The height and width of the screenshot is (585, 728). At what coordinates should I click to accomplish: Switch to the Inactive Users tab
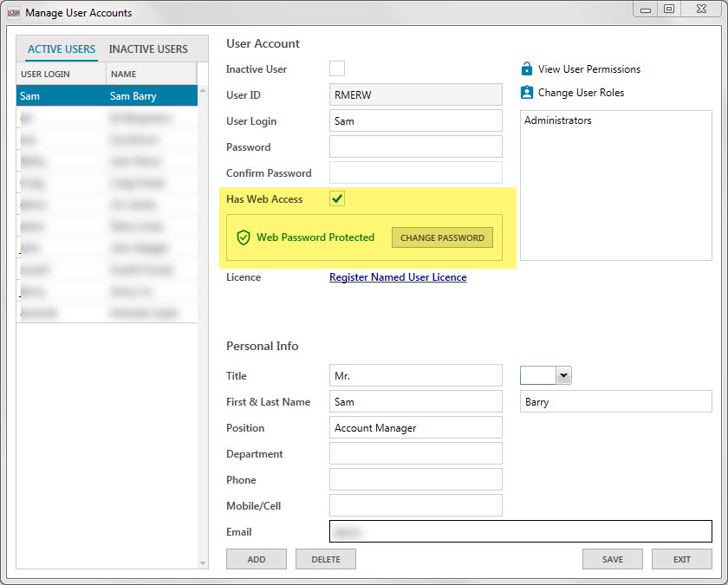tap(148, 49)
